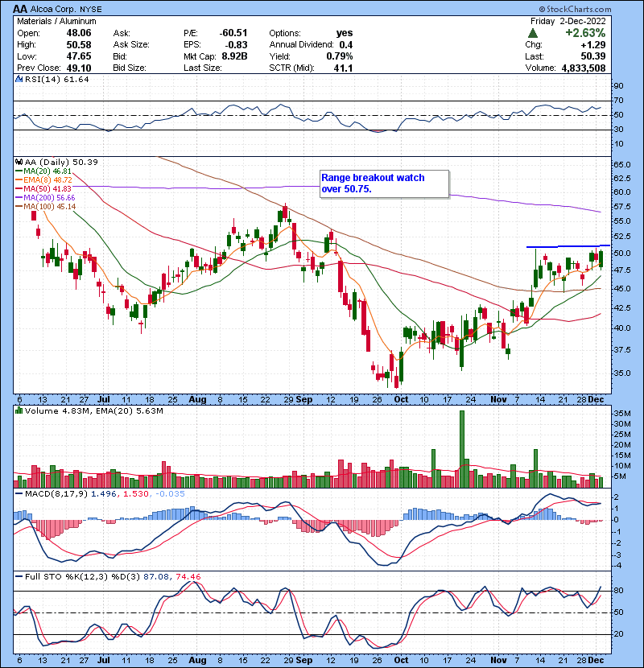Click the Volume panel bar icon

[x=19, y=410]
